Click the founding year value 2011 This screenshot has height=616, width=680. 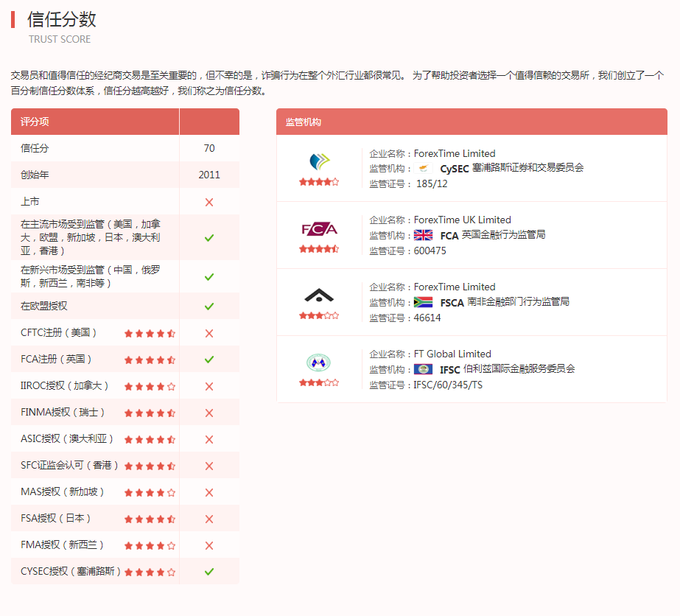tap(209, 175)
